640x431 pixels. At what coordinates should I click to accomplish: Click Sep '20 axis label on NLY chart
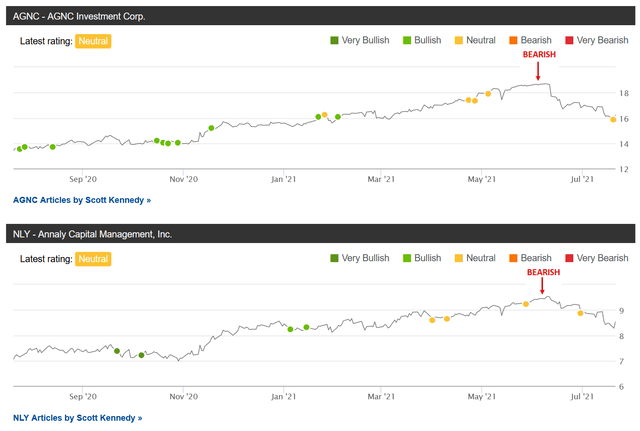(83, 396)
